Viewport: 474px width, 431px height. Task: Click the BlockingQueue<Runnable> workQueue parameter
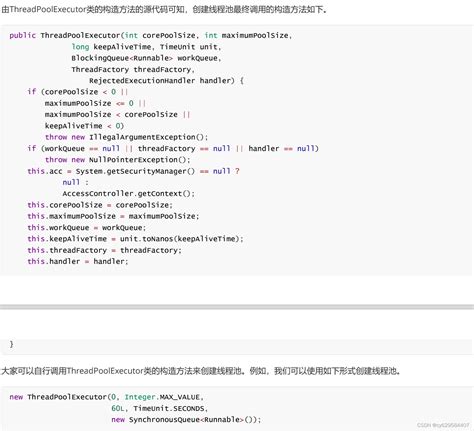[x=146, y=58]
